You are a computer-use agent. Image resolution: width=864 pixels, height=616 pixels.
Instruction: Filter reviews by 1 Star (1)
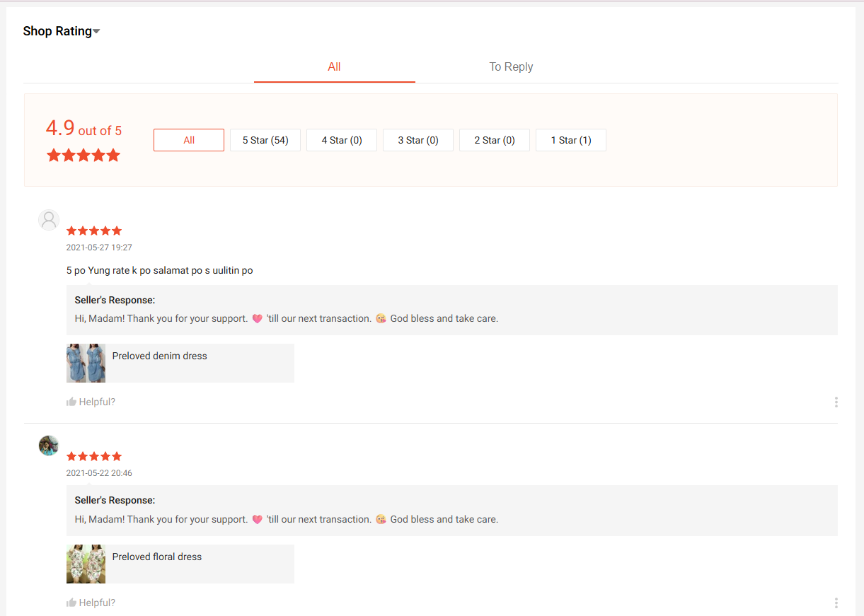pyautogui.click(x=571, y=140)
